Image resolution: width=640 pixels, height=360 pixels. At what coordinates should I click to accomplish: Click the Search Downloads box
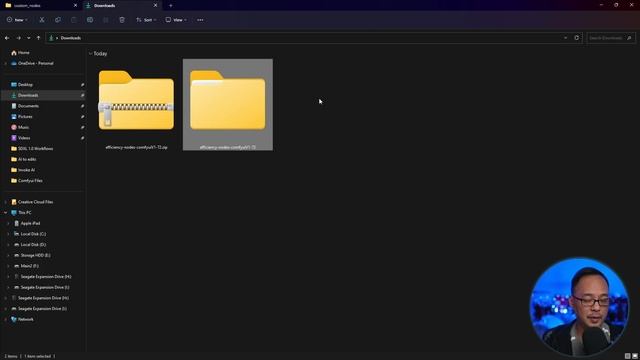point(611,38)
